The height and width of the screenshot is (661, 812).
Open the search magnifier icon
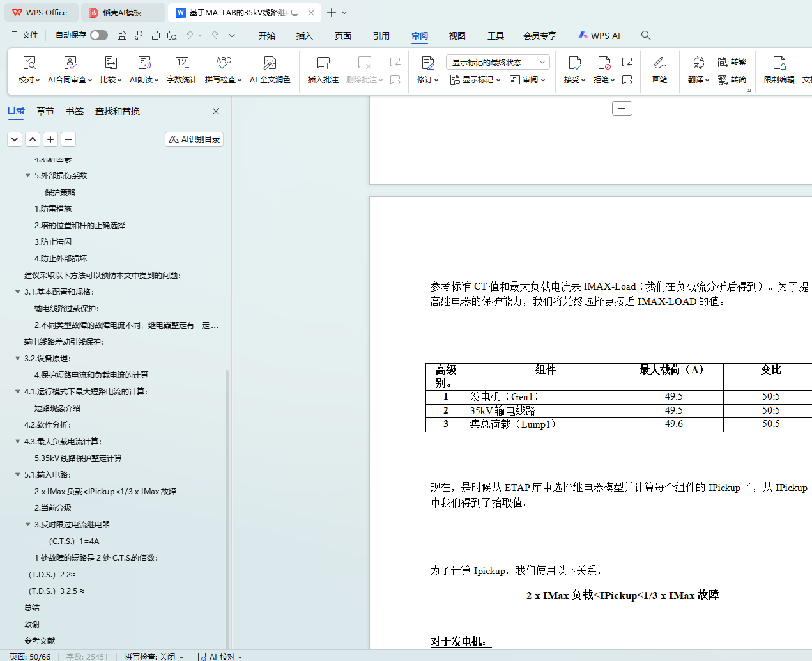tap(646, 36)
